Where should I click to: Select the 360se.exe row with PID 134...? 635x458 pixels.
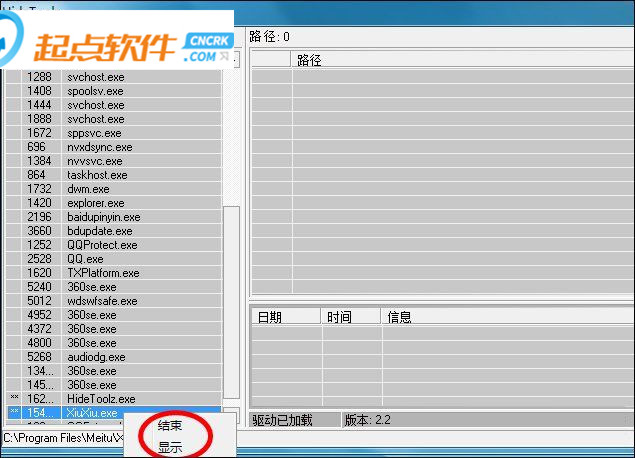[x=114, y=371]
